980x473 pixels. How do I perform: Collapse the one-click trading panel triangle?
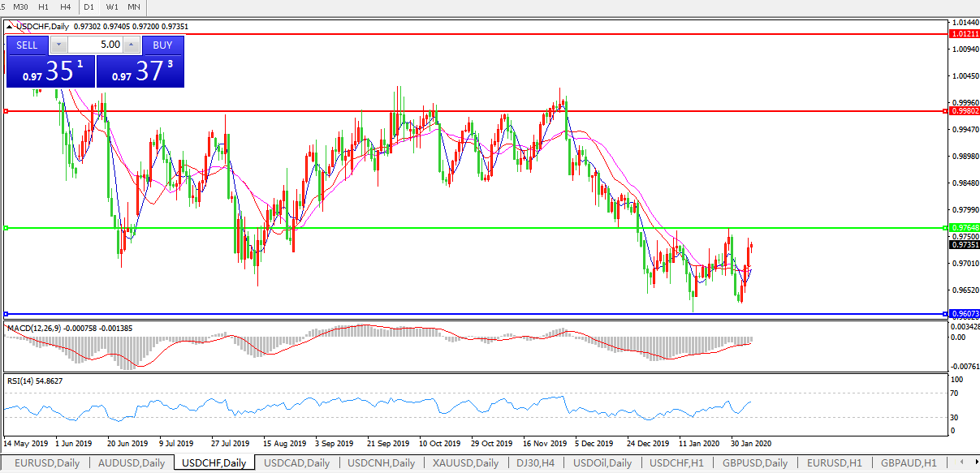11,27
